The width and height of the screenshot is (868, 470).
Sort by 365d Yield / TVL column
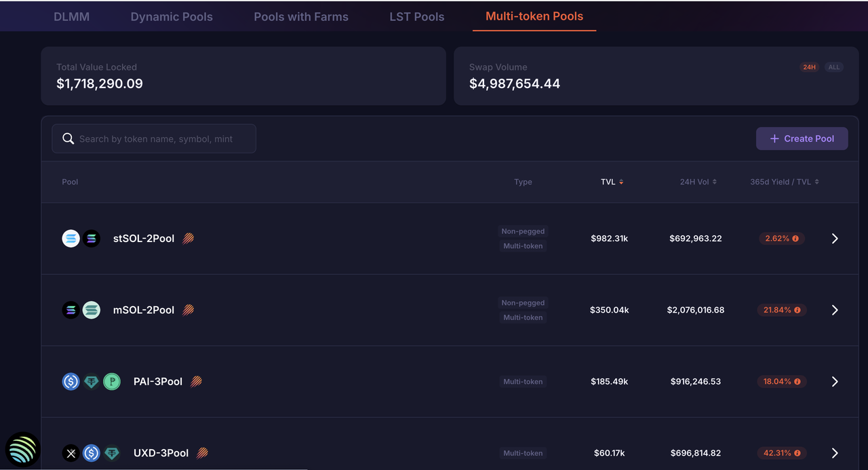pos(784,182)
